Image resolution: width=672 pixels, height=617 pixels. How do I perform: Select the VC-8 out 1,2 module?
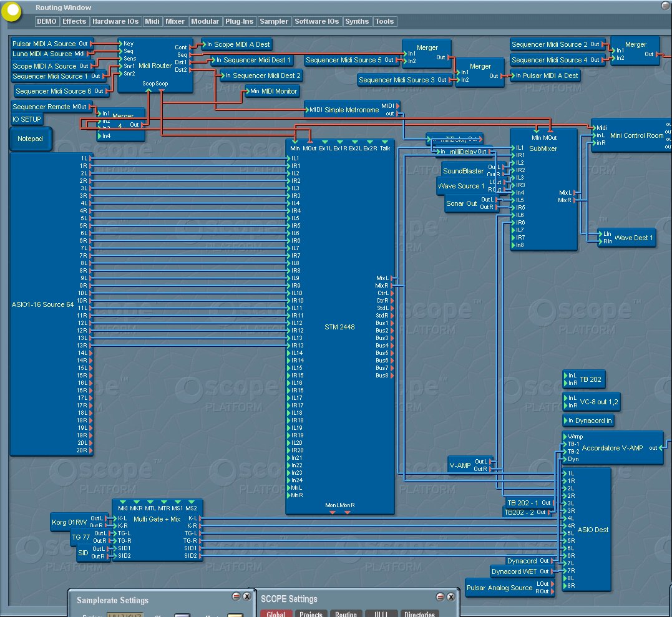point(592,402)
